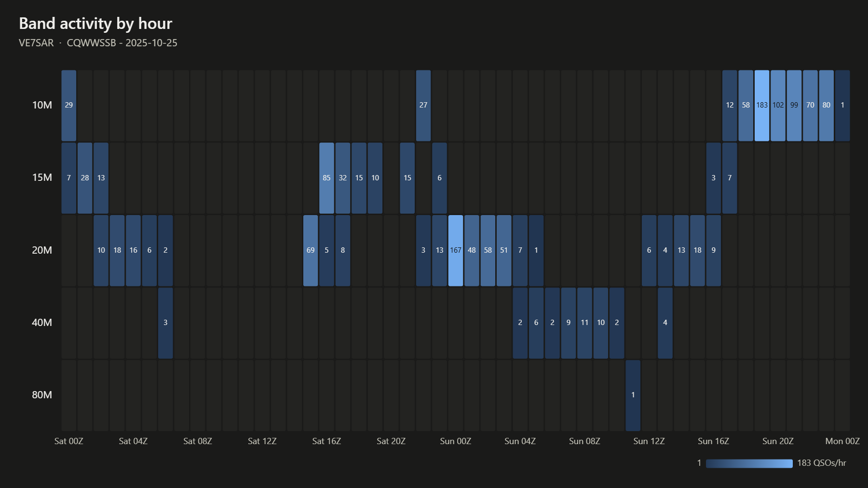Select the 80M band label
The height and width of the screenshot is (488, 868).
click(42, 395)
